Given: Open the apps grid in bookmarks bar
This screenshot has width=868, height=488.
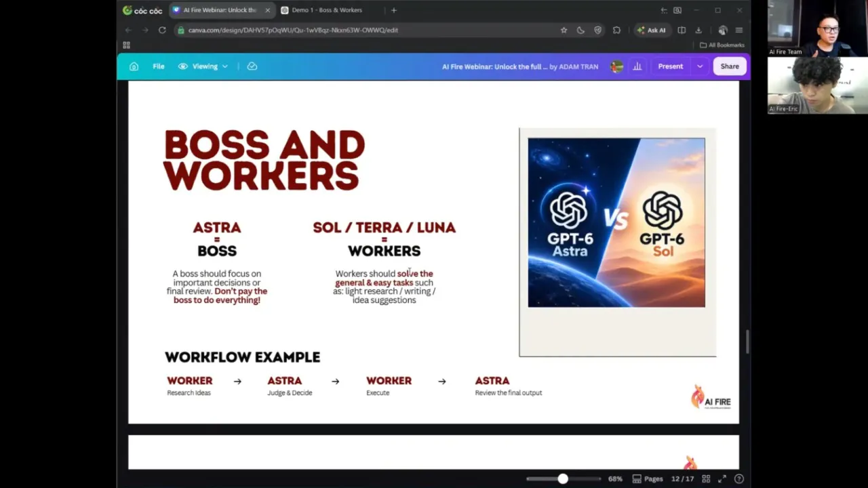Looking at the screenshot, I should point(126,45).
